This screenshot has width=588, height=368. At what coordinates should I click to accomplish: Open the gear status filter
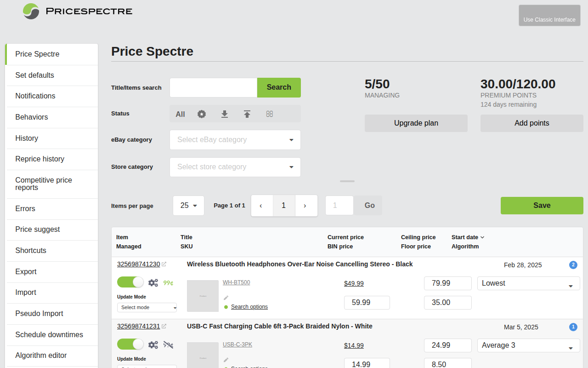click(201, 114)
